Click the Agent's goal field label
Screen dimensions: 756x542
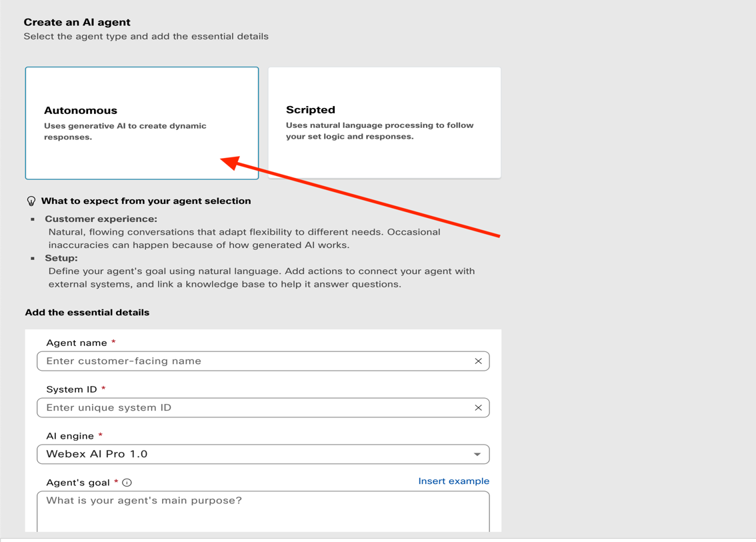[78, 483]
